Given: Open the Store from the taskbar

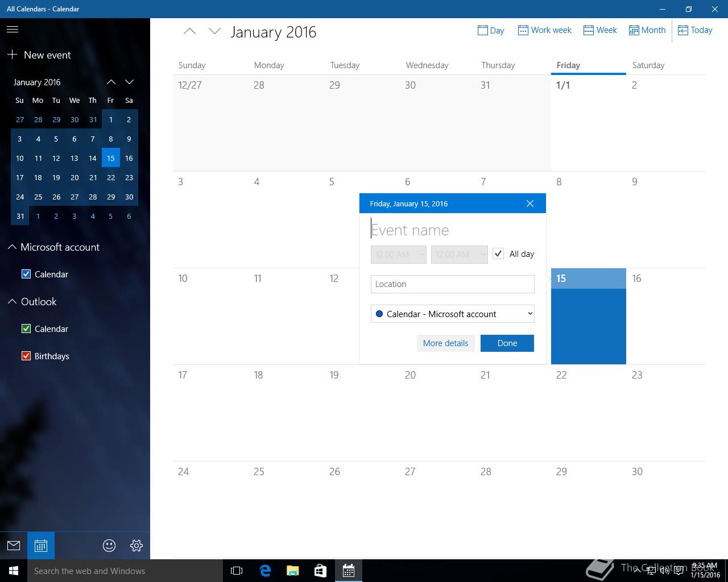Looking at the screenshot, I should (321, 571).
